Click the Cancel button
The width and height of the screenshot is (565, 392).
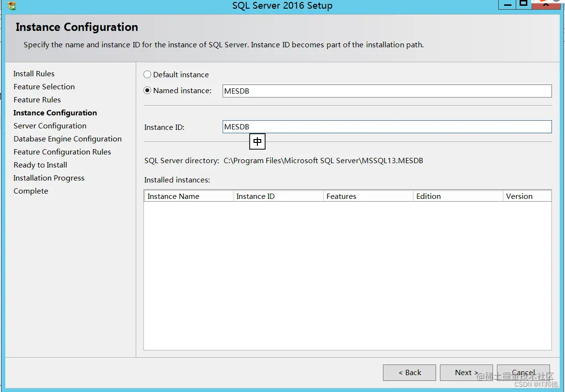(523, 373)
